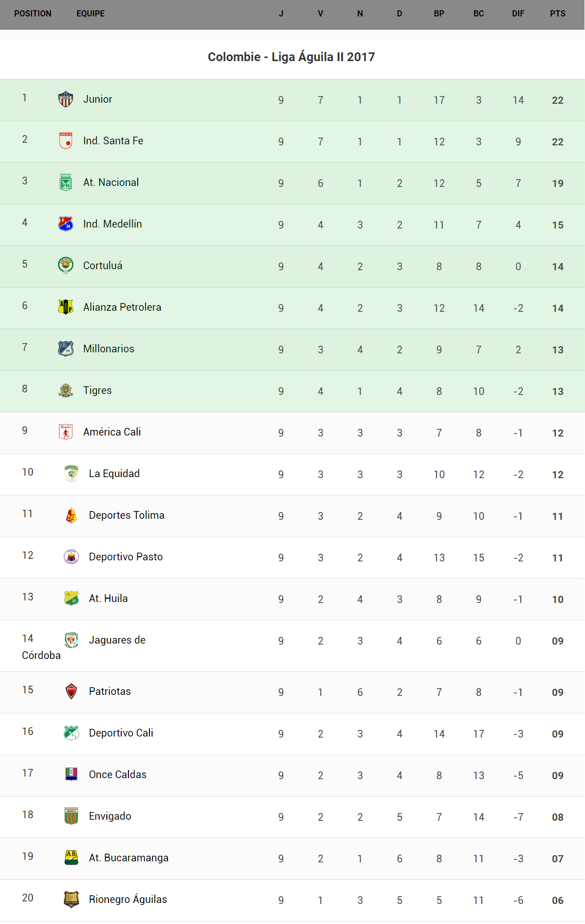Viewport: 585px width, 924px height.
Task: Click the EQUIPE column header
Action: click(90, 14)
